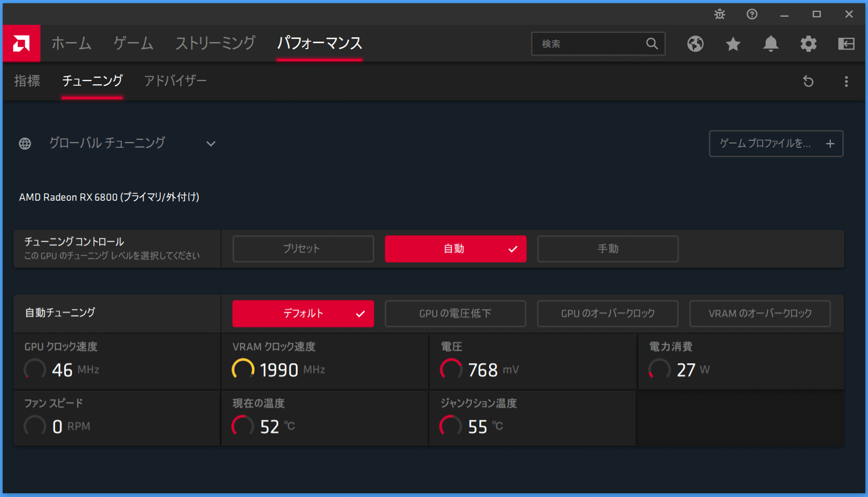Open the ストリーミング tab
The width and height of the screenshot is (868, 497).
click(215, 43)
